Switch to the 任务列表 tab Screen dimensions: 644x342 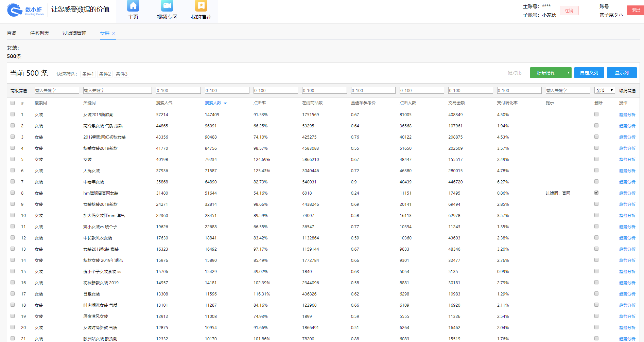[39, 33]
